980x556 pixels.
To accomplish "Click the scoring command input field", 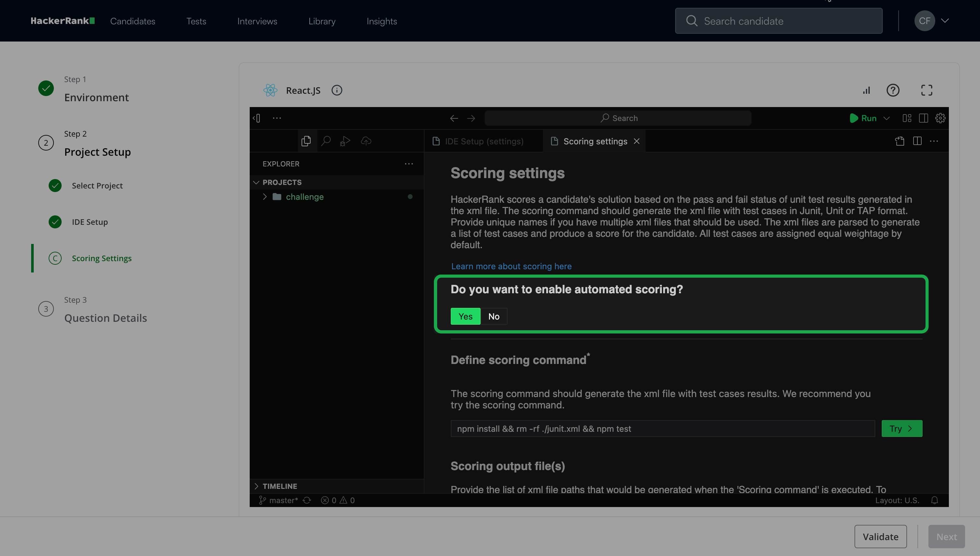I will 663,429.
